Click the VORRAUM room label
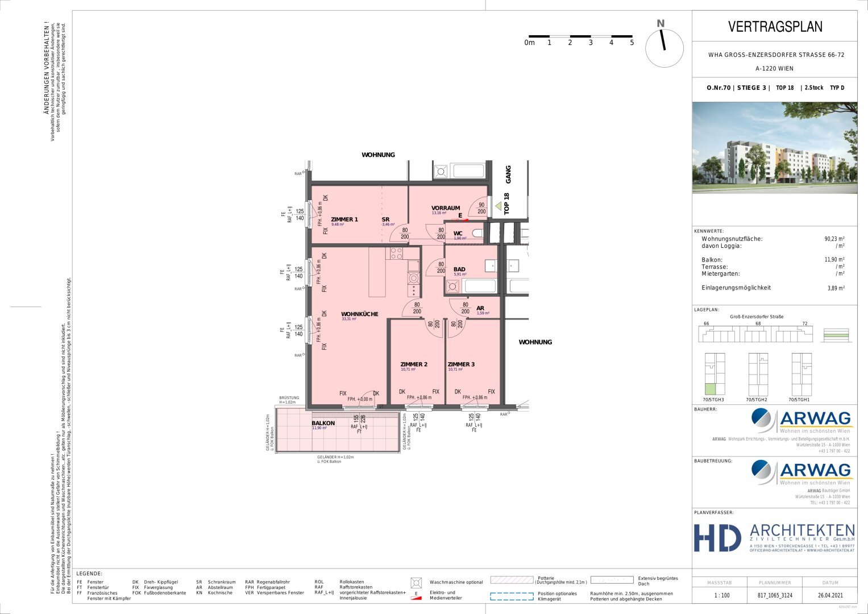The width and height of the screenshot is (868, 614). (x=446, y=208)
